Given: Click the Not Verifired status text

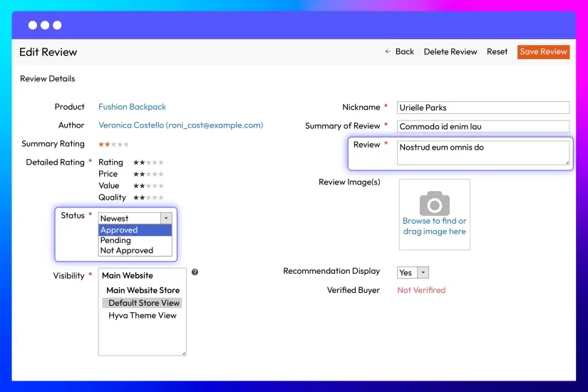Looking at the screenshot, I should (x=421, y=290).
